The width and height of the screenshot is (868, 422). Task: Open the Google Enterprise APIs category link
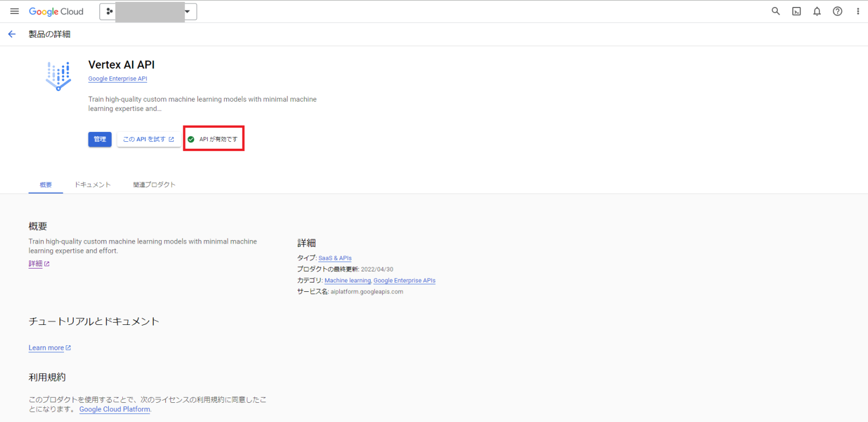pos(404,281)
